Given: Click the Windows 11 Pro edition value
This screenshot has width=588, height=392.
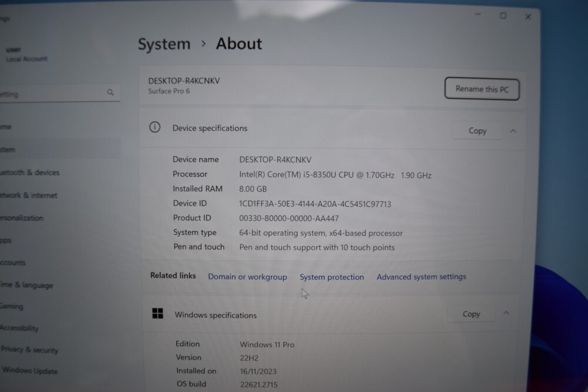Looking at the screenshot, I should click(x=267, y=344).
